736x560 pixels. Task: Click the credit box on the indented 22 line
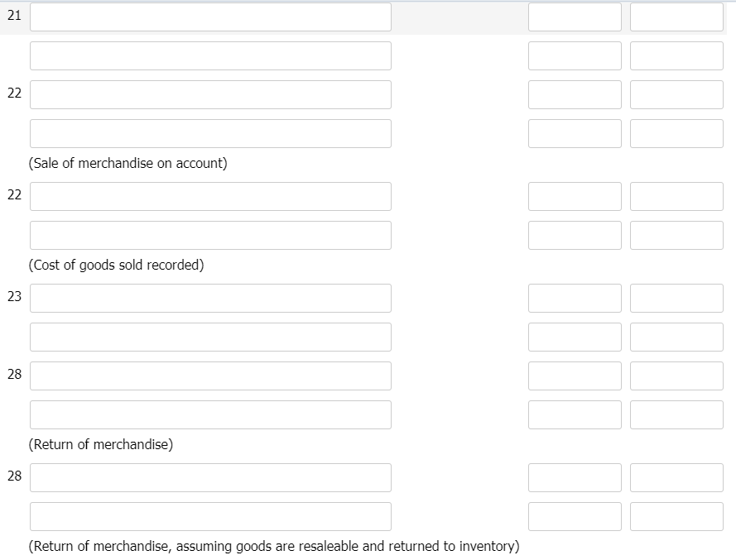(x=676, y=133)
